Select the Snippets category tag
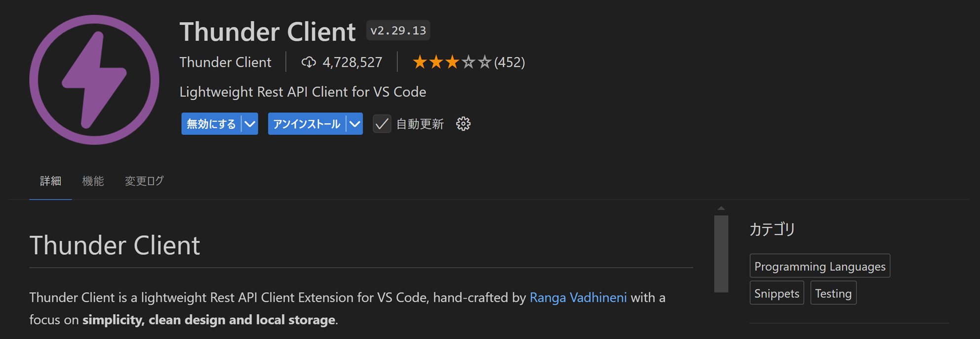Screen dimensions: 980x339 (x=777, y=294)
